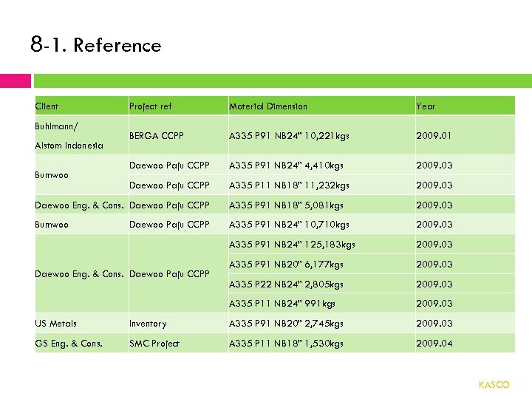
Task: Select the "2009.01" year cell
Action: tap(433, 136)
